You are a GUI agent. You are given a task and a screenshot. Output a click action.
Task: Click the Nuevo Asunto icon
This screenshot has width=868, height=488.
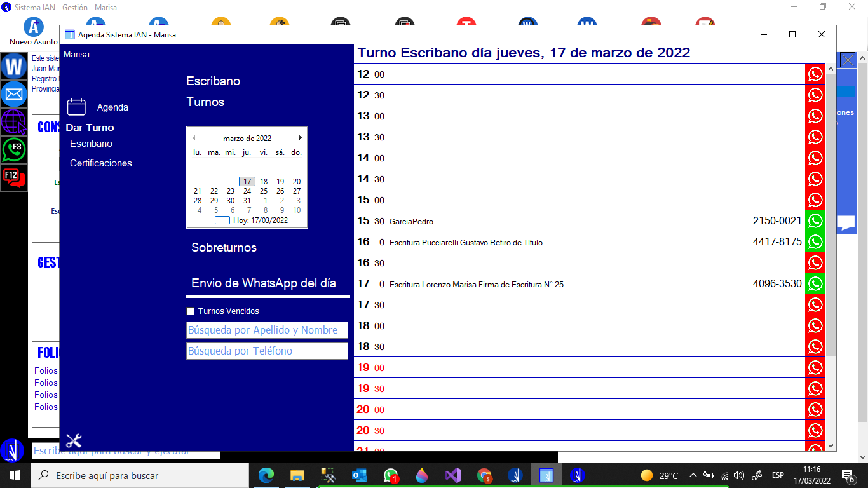33,29
